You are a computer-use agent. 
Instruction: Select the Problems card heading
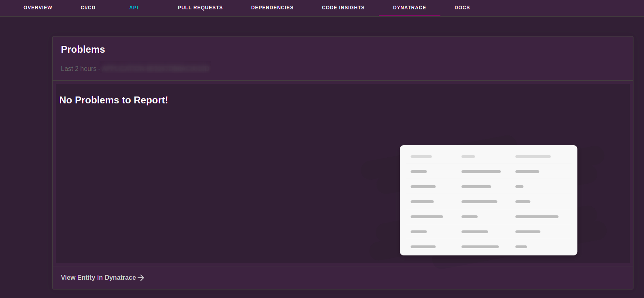click(x=83, y=49)
